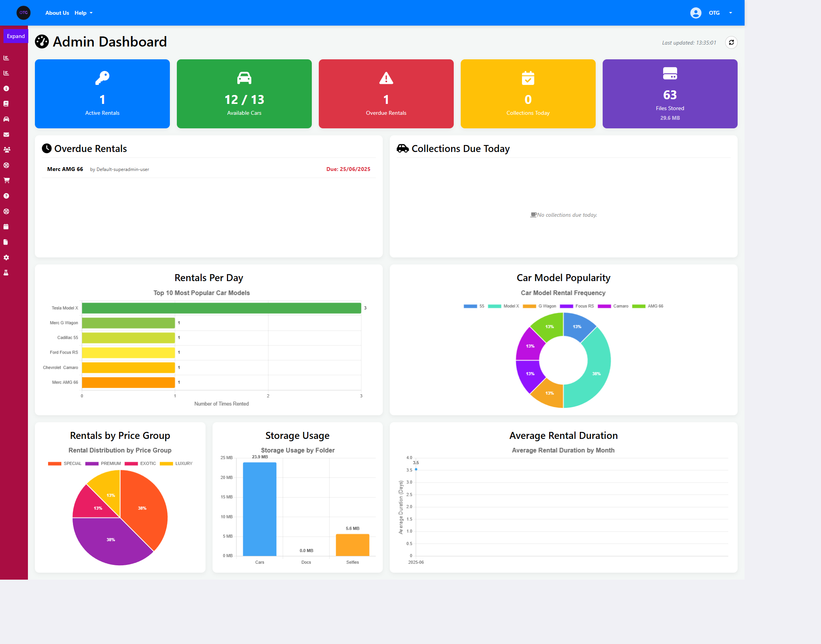Viewport: 821px width, 644px height.
Task: Click the drive icon on Files Stored
Action: 670,73
